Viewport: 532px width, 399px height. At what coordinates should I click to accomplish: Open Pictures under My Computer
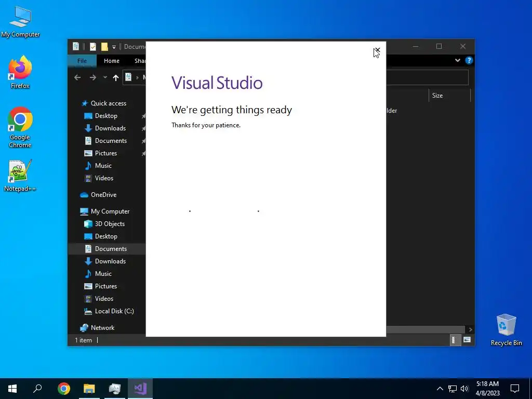pos(106,286)
